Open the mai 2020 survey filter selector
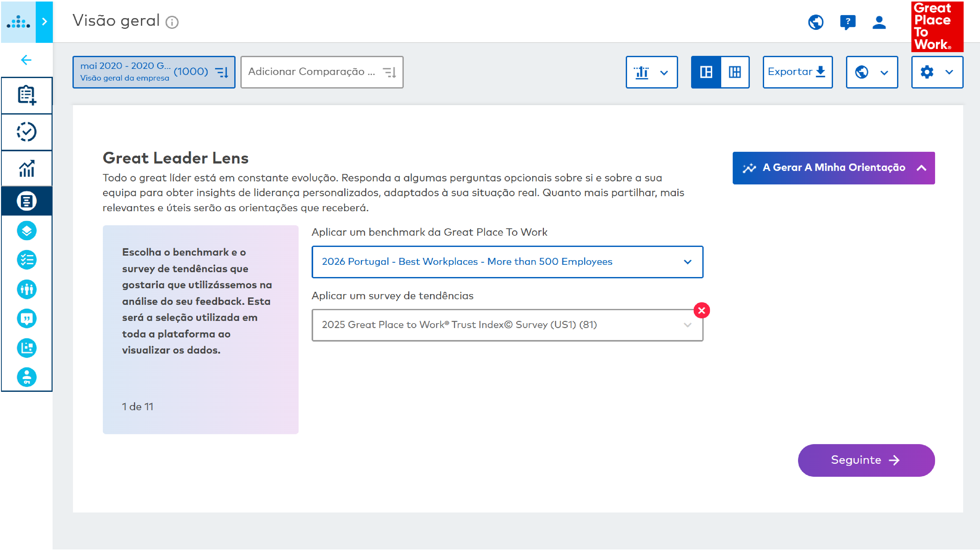 coord(154,72)
